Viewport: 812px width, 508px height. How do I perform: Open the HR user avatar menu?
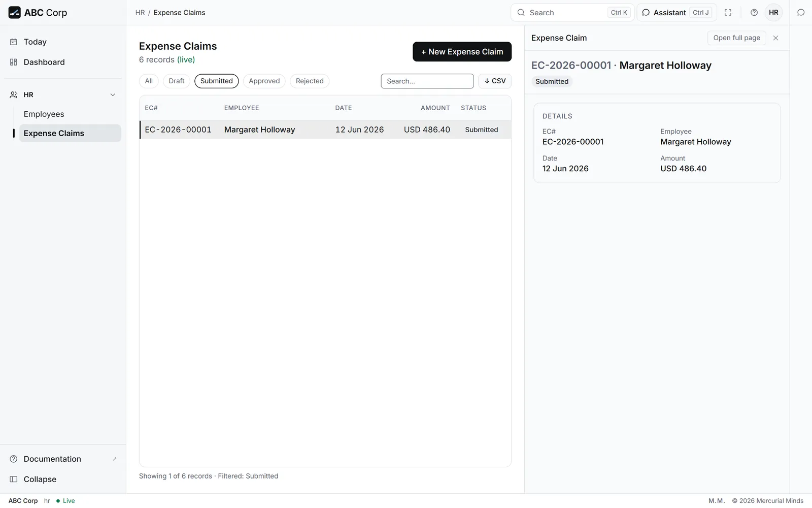point(773,13)
